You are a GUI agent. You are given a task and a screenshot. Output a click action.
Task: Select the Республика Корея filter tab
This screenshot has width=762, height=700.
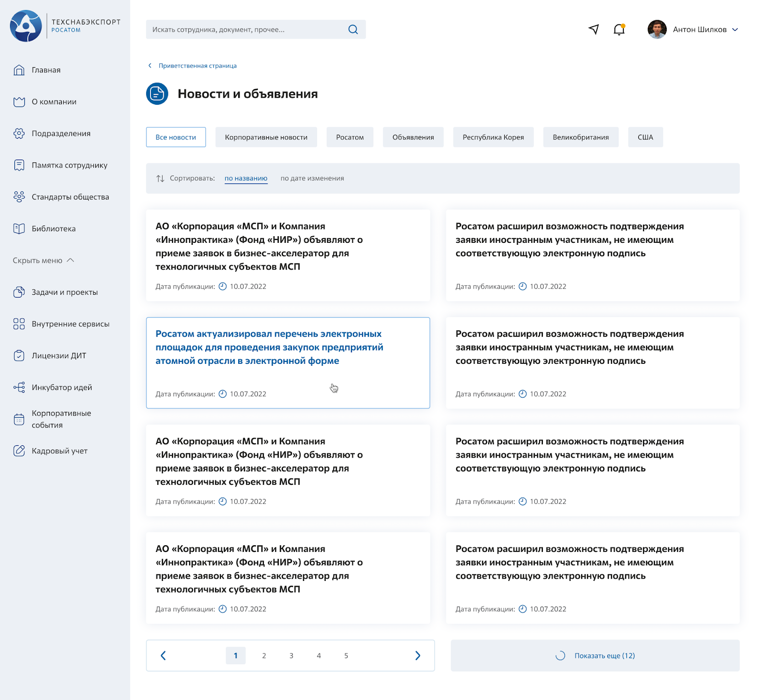click(493, 137)
